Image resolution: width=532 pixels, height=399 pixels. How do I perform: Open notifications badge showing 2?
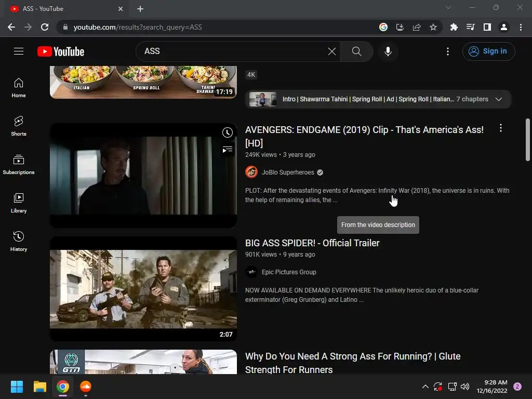coord(517,387)
